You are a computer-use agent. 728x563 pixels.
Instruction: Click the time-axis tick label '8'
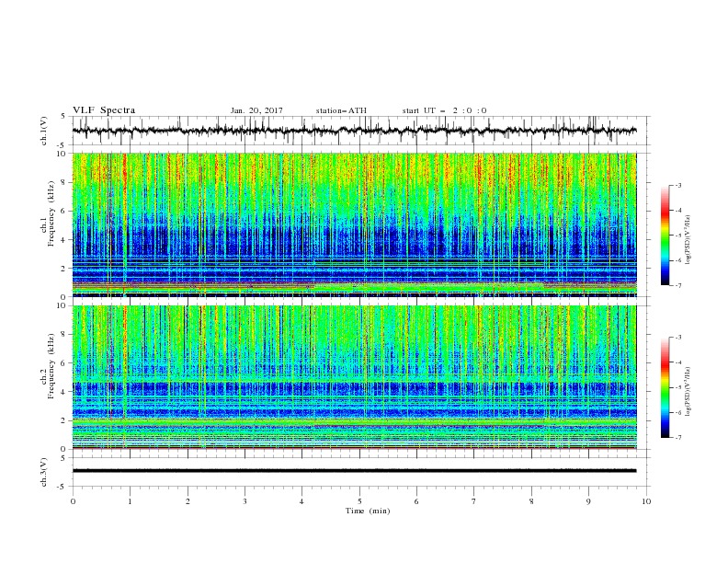point(531,501)
